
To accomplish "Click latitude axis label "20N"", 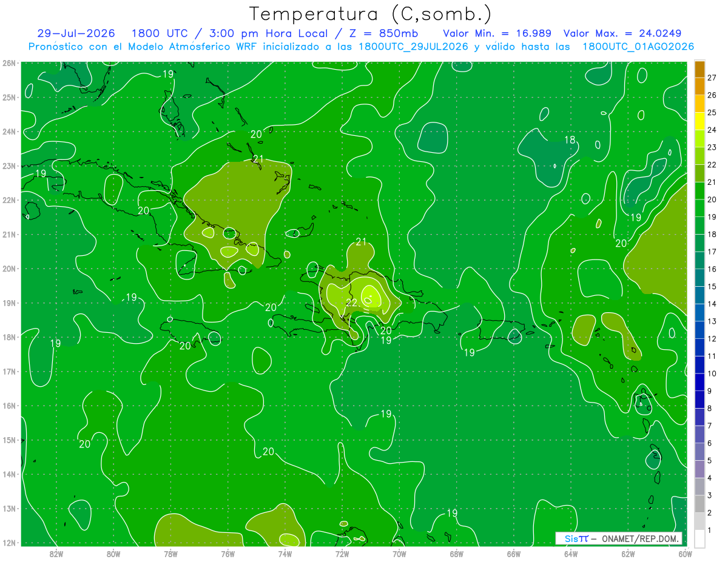I will [x=8, y=269].
